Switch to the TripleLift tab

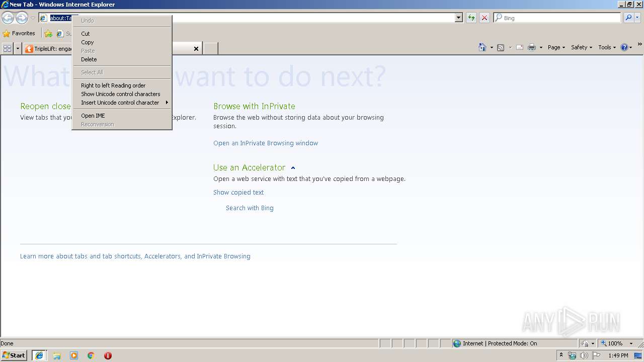49,49
